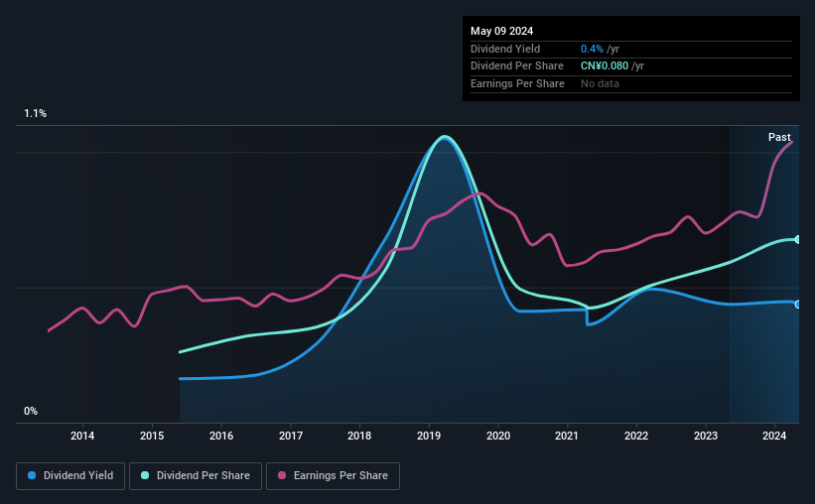Click the May 09 2024 tooltip date
This screenshot has height=504, width=815.
click(x=501, y=31)
